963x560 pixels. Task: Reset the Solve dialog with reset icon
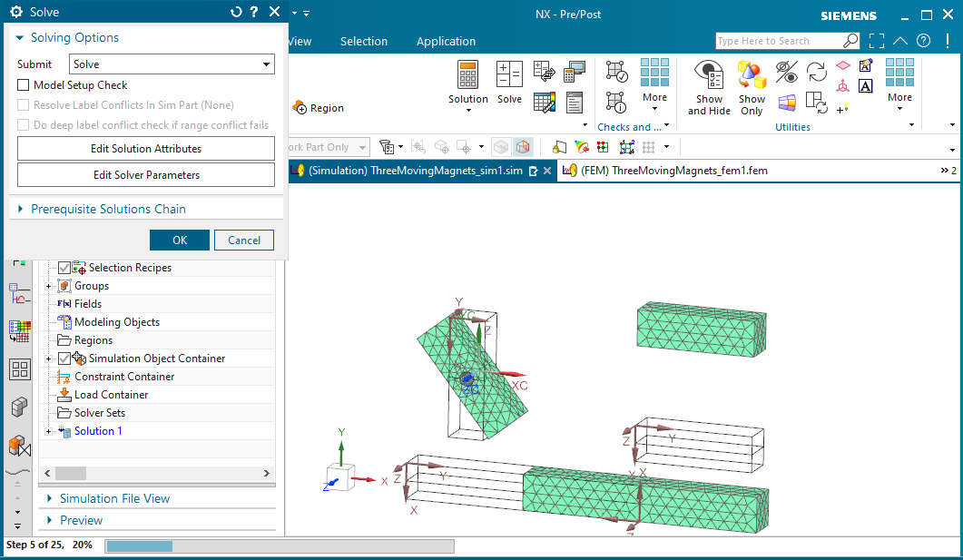236,12
